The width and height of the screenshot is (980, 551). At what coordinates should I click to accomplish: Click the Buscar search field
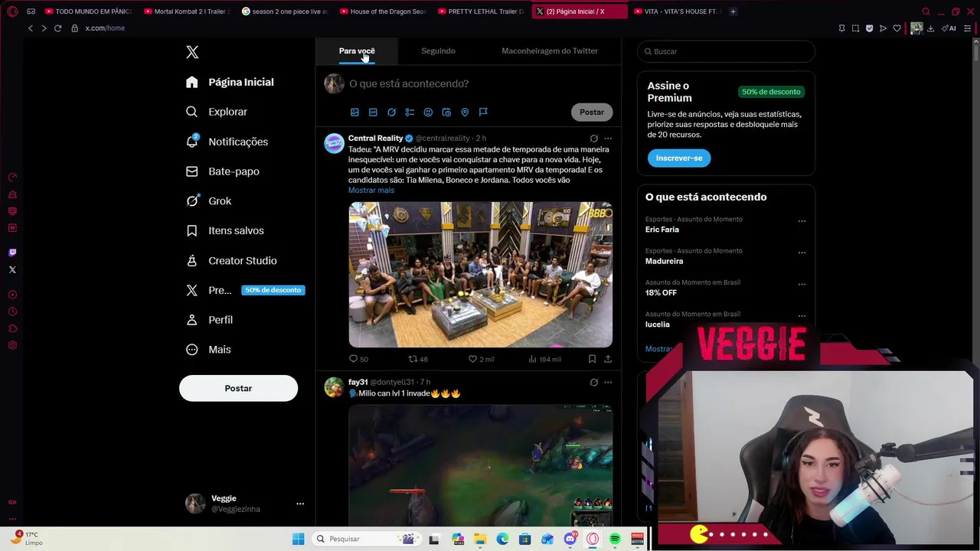click(726, 51)
